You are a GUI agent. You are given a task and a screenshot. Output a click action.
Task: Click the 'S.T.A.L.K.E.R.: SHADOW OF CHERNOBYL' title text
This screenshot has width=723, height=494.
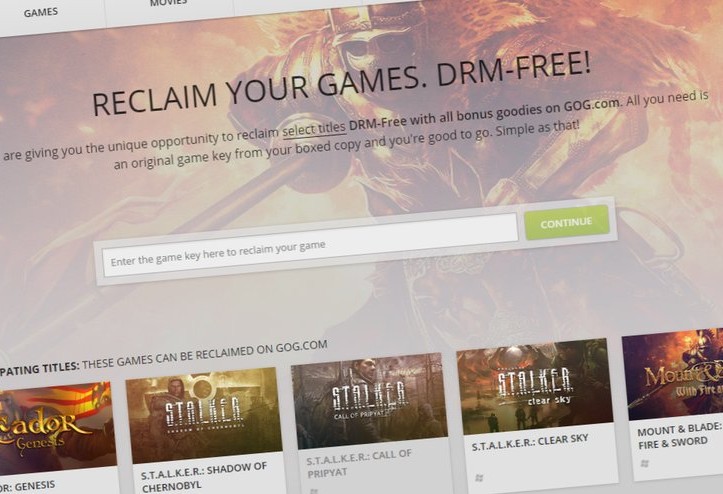point(204,477)
